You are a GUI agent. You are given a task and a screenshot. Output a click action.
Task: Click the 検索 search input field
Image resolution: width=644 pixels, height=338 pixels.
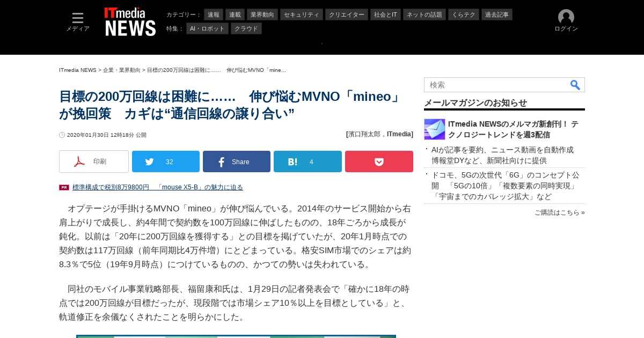(496, 85)
